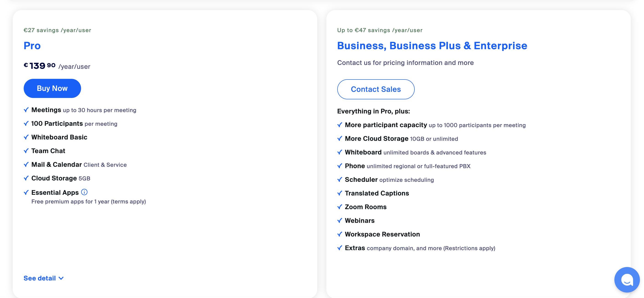Expand the See detail section
Screen dimensions: 644x298
40,278
